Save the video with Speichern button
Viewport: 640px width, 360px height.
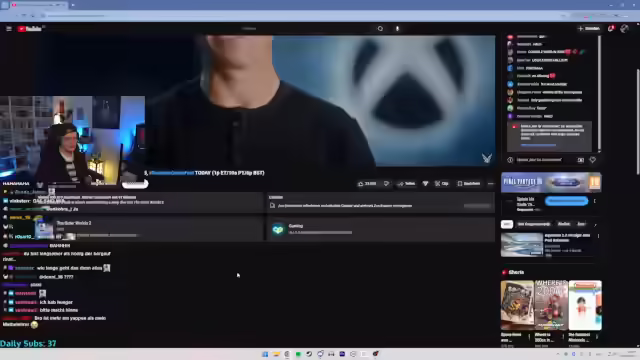click(x=469, y=184)
